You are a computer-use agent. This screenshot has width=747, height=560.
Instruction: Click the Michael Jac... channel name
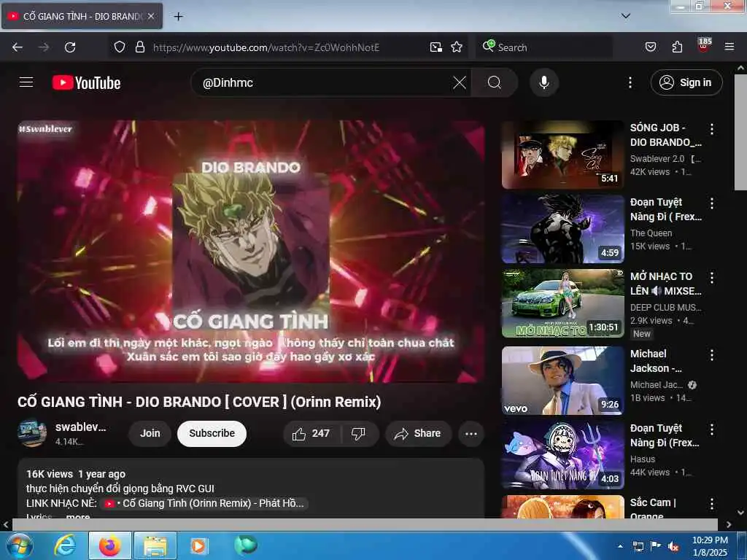657,384
